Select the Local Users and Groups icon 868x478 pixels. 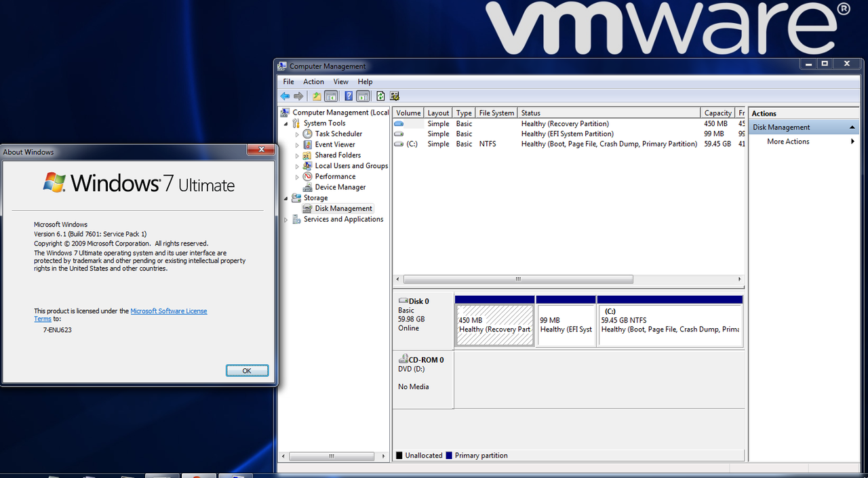(x=308, y=165)
